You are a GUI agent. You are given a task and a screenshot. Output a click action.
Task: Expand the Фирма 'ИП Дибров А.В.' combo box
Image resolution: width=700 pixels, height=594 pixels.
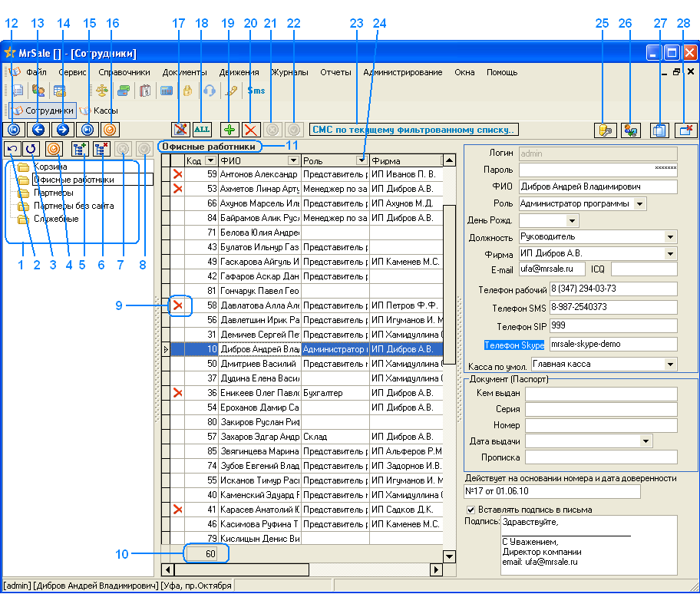pyautogui.click(x=670, y=254)
